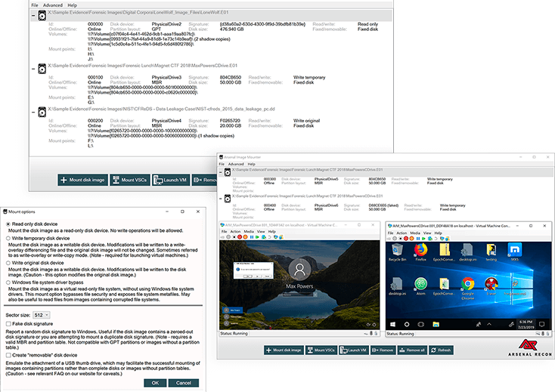Open Media menu in right VM window

415,233
